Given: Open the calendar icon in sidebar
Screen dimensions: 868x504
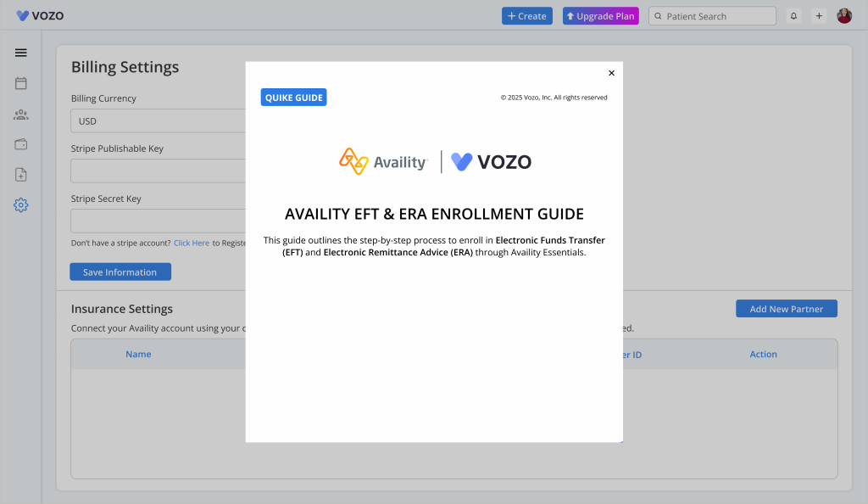Looking at the screenshot, I should tap(21, 83).
